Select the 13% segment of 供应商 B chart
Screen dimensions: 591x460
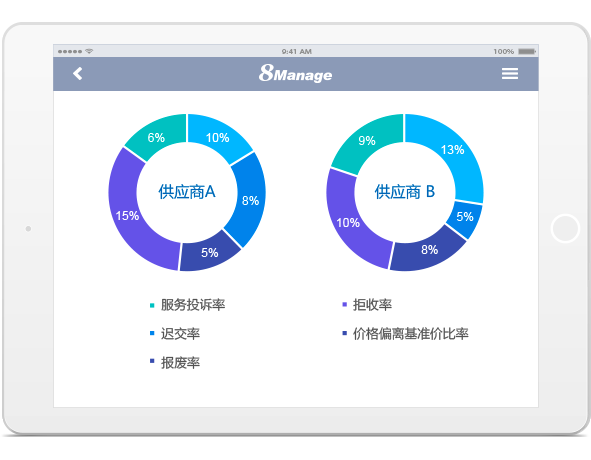point(452,150)
